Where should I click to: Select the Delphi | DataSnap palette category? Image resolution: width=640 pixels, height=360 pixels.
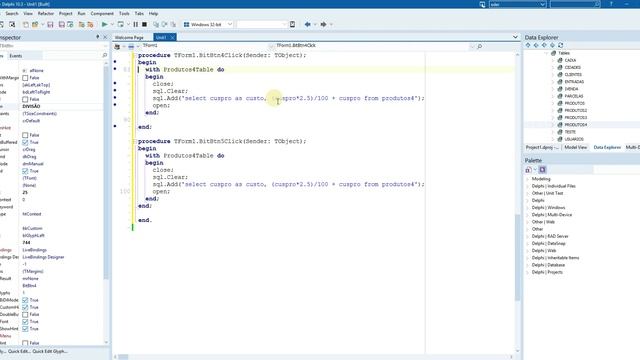(548, 244)
